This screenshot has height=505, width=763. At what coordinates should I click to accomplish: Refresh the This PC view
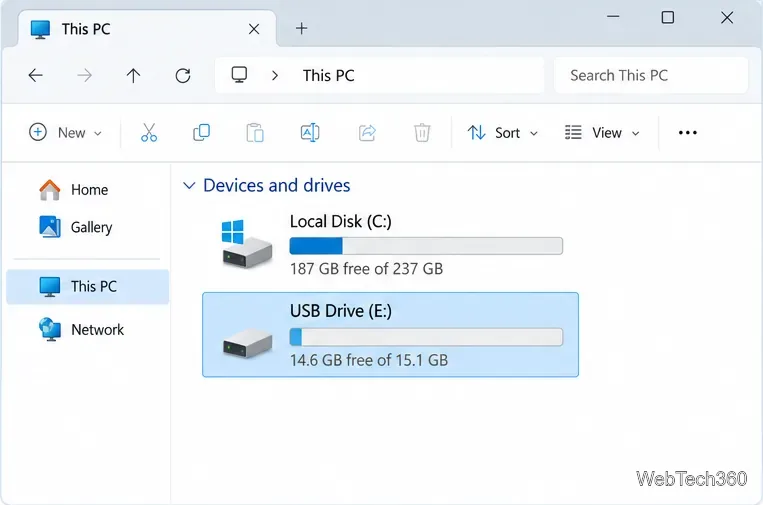click(183, 75)
